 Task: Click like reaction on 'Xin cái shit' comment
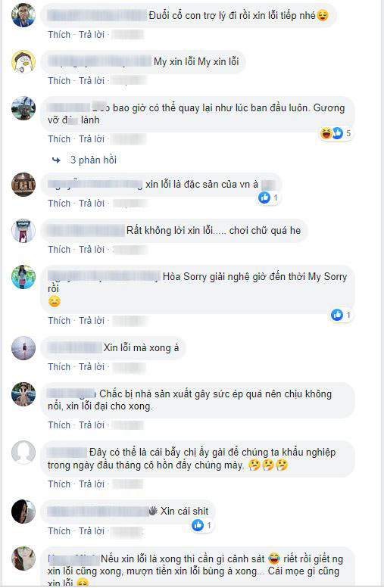198,525
